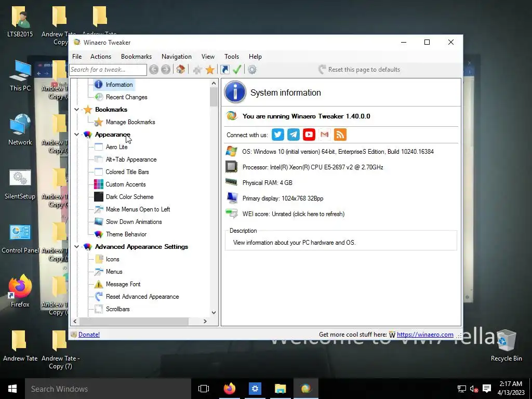The height and width of the screenshot is (399, 532).
Task: Collapse the Appearance tree section
Action: (77, 135)
